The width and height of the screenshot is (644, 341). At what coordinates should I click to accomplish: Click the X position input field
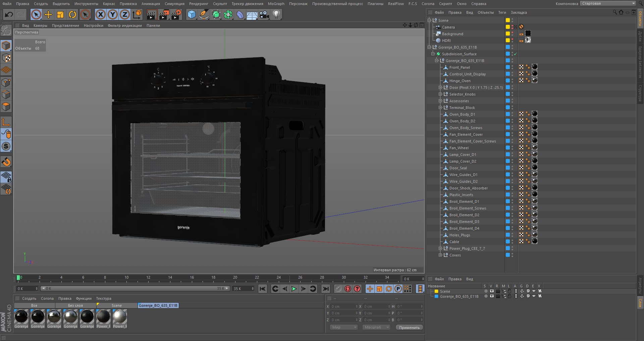[344, 306]
